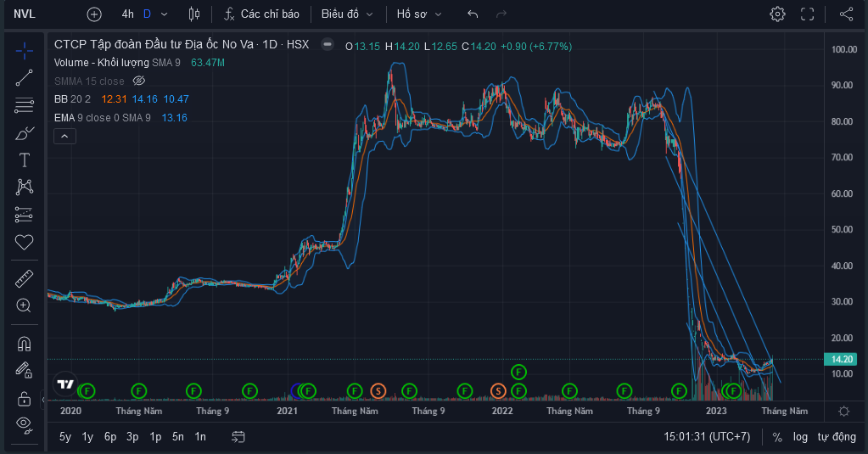Select the BB 20 2 indicator legend
Screen dimensions: 868x454
72,99
